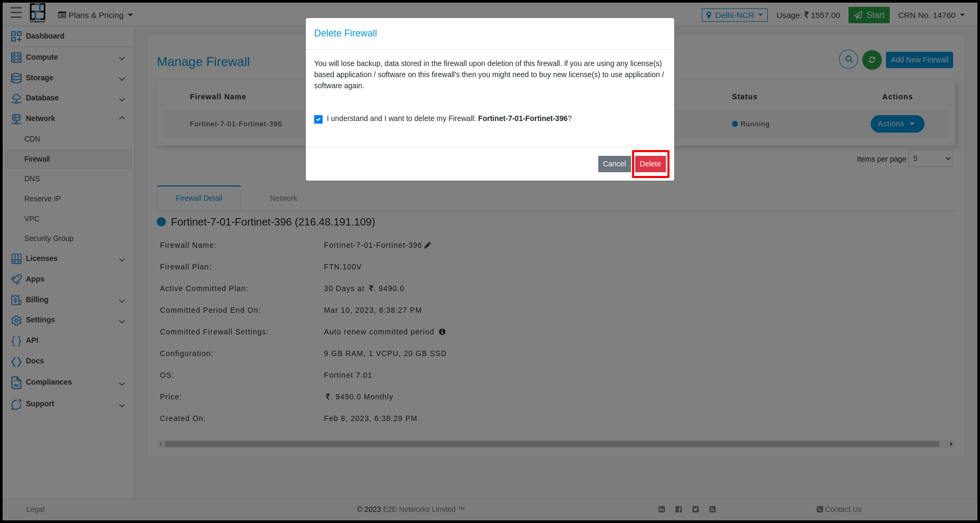The image size is (980, 523).
Task: Open the hamburger menu icon
Action: [16, 13]
